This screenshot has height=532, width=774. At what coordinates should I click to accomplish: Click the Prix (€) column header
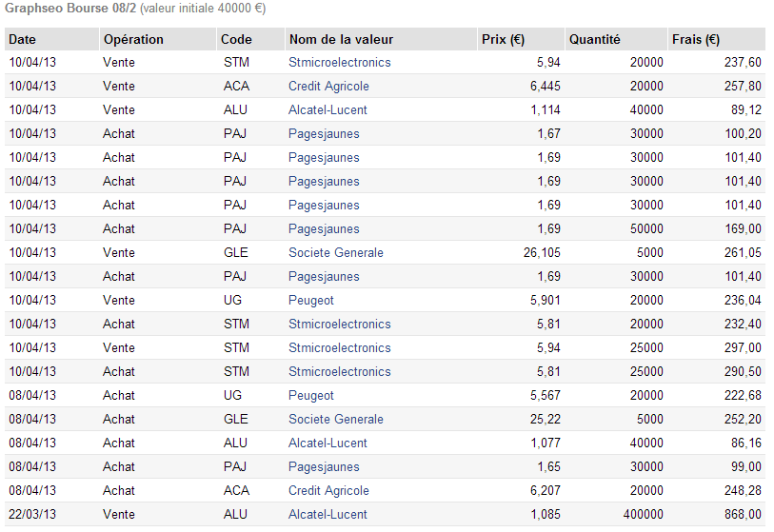[x=504, y=39]
